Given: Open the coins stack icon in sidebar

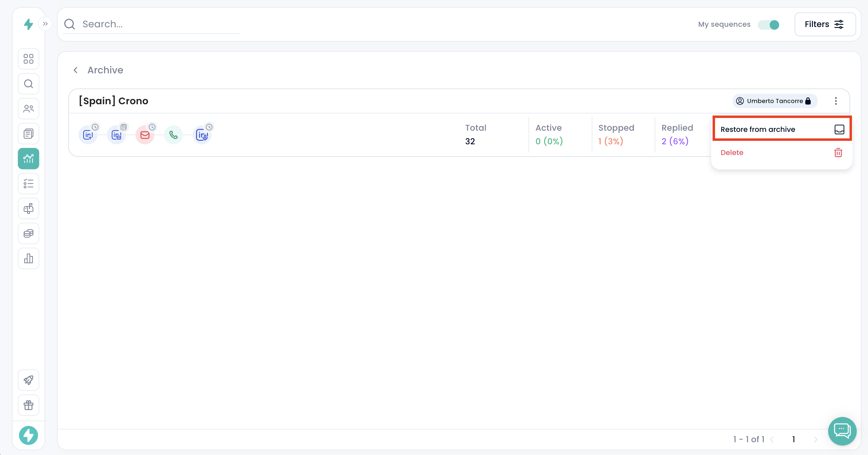Looking at the screenshot, I should click(28, 233).
